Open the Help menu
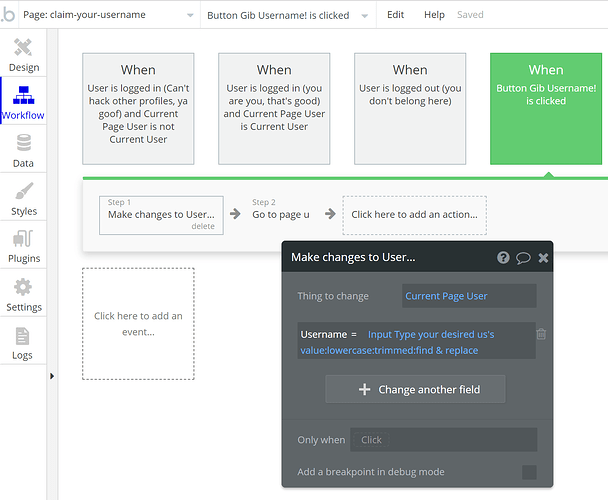The image size is (608, 500). (434, 16)
